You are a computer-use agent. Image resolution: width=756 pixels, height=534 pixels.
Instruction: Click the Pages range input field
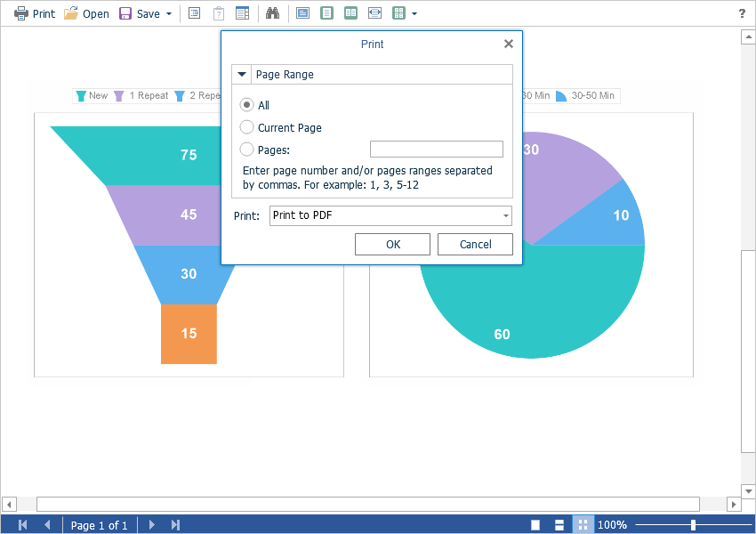click(437, 149)
